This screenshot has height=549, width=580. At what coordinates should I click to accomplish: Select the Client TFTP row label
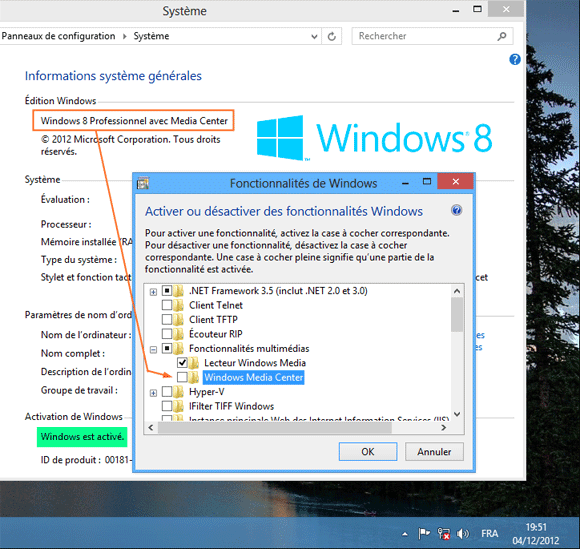click(213, 320)
